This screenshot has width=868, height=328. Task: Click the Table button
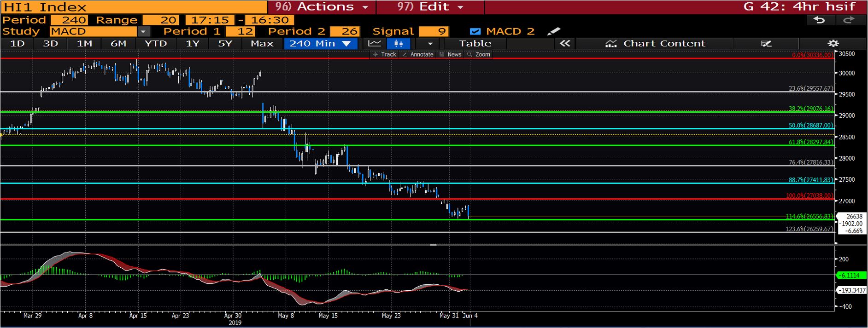[x=475, y=44]
